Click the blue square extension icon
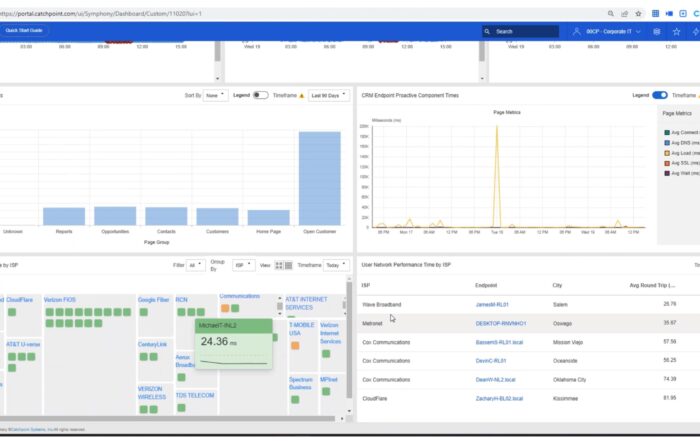700x441 pixels. (x=683, y=14)
